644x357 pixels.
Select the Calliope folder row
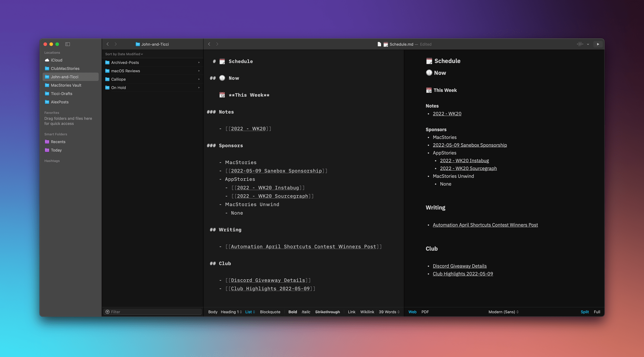tap(153, 79)
